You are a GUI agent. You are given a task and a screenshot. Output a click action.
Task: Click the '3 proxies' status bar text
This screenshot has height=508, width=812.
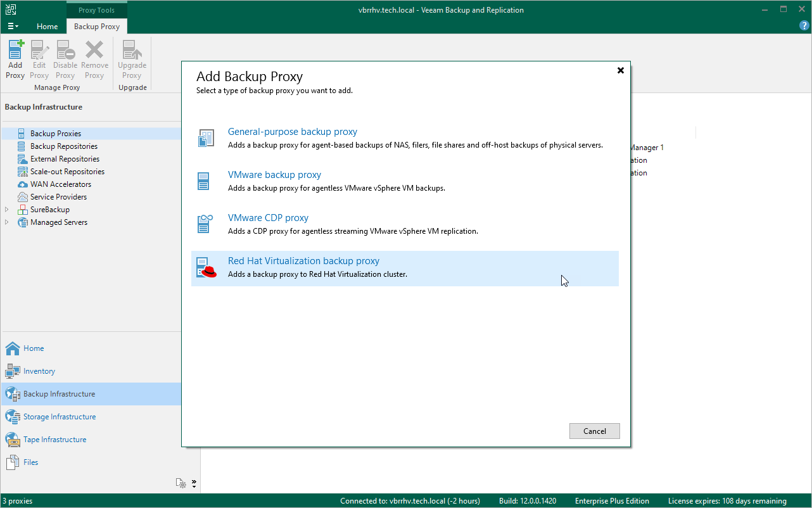click(x=17, y=501)
